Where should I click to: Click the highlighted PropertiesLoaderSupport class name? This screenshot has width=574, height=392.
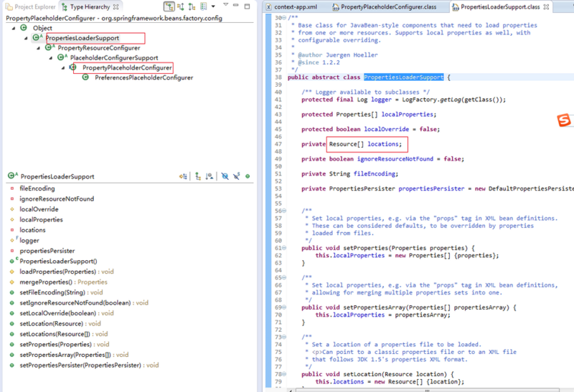pos(403,77)
